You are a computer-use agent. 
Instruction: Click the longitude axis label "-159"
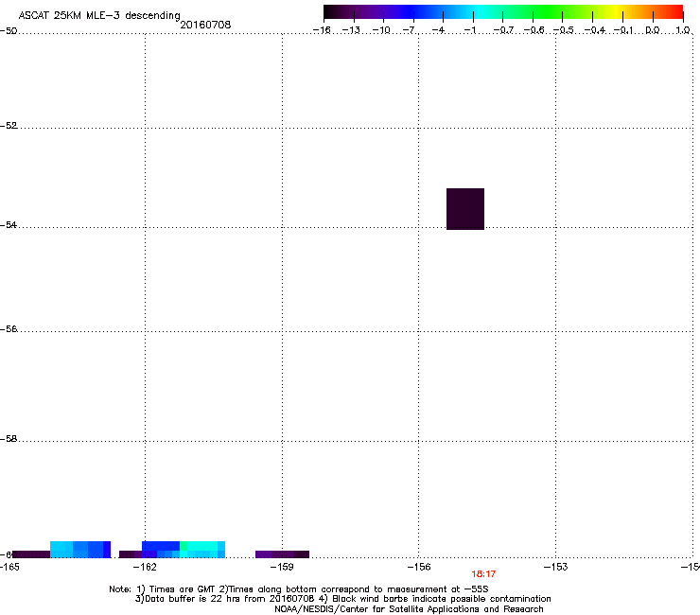pos(282,567)
